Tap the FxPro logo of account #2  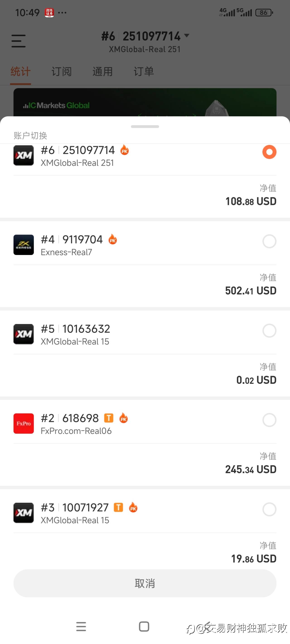(24, 423)
